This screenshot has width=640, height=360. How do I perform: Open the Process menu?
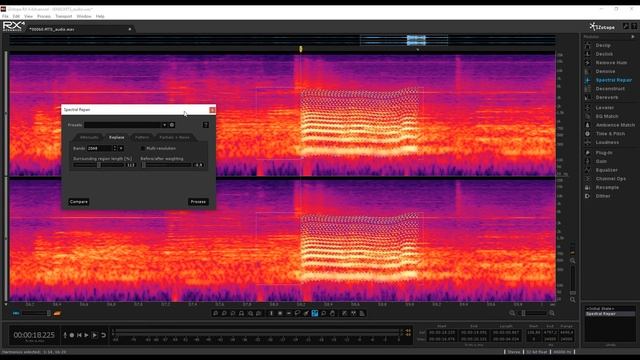point(44,16)
